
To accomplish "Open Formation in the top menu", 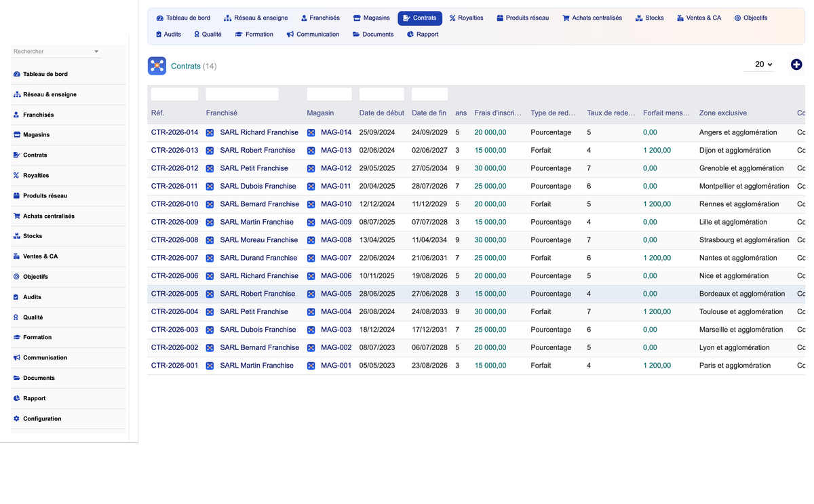I will [254, 35].
